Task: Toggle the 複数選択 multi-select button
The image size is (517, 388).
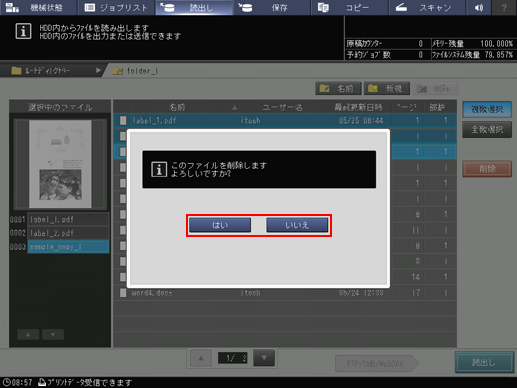Action: pos(487,110)
